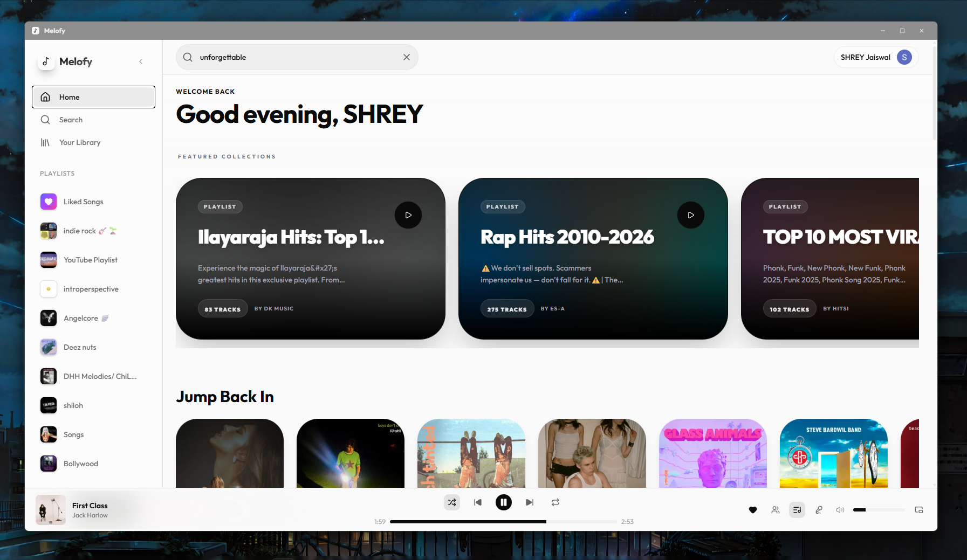Click the First Class album art

tap(51, 510)
